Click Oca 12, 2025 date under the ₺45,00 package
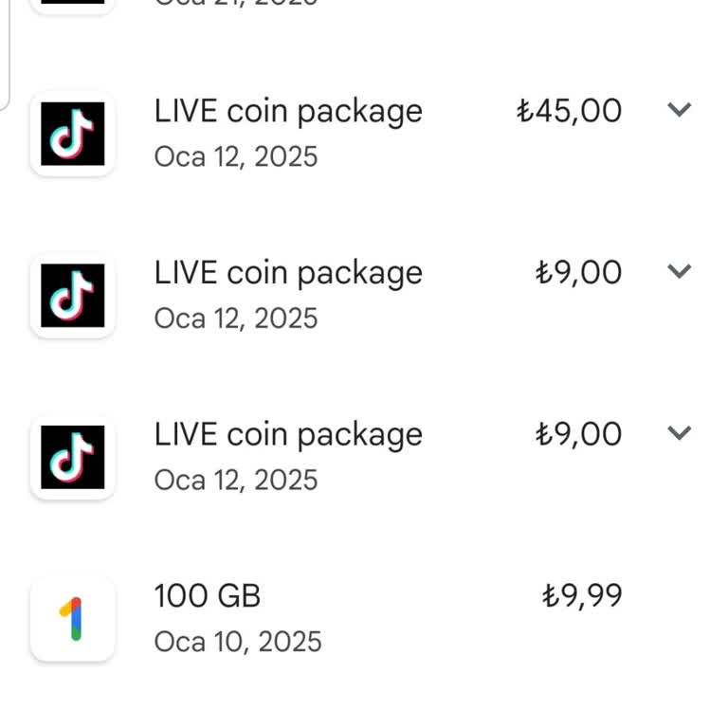 pos(235,156)
